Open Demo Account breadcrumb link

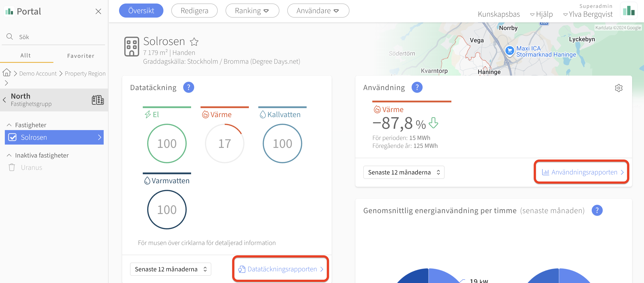tap(38, 74)
